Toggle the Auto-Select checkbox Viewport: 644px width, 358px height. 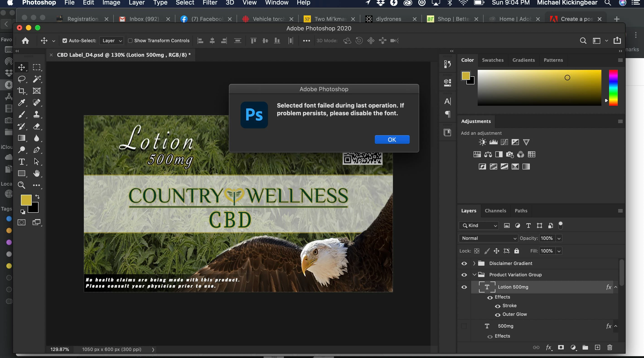(x=65, y=41)
